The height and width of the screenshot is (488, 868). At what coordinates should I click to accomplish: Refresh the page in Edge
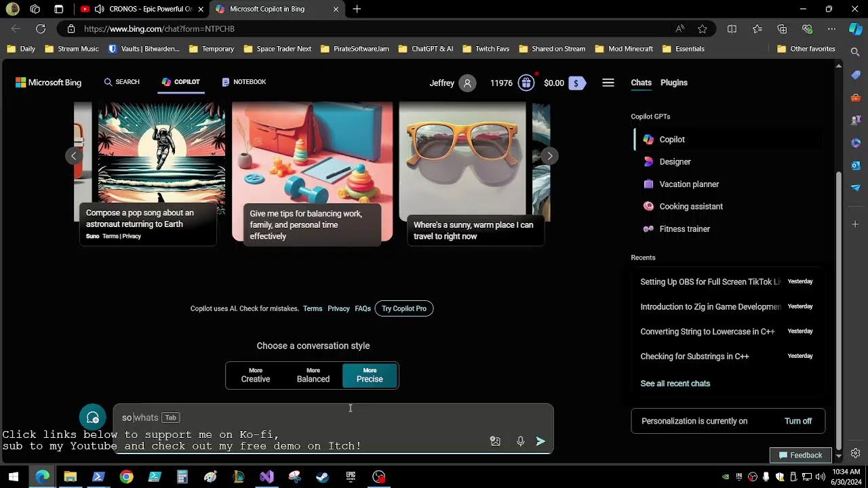(41, 28)
